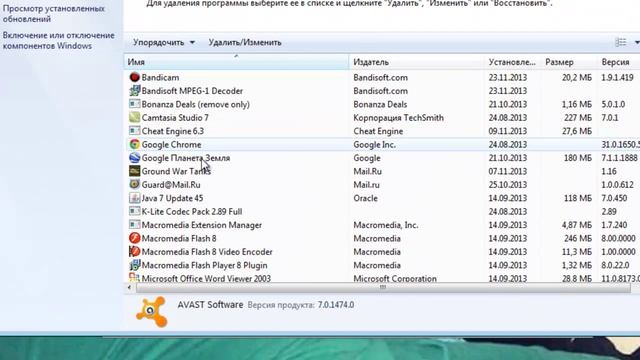Viewport: 640px width, 360px height.
Task: Click Удалить/Изменить toolbar button
Action: pyautogui.click(x=245, y=42)
